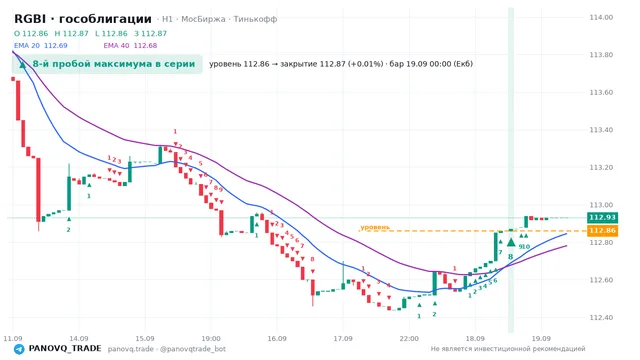Click the 17.09 date axis label
The height and width of the screenshot is (360, 640).
coord(343,338)
